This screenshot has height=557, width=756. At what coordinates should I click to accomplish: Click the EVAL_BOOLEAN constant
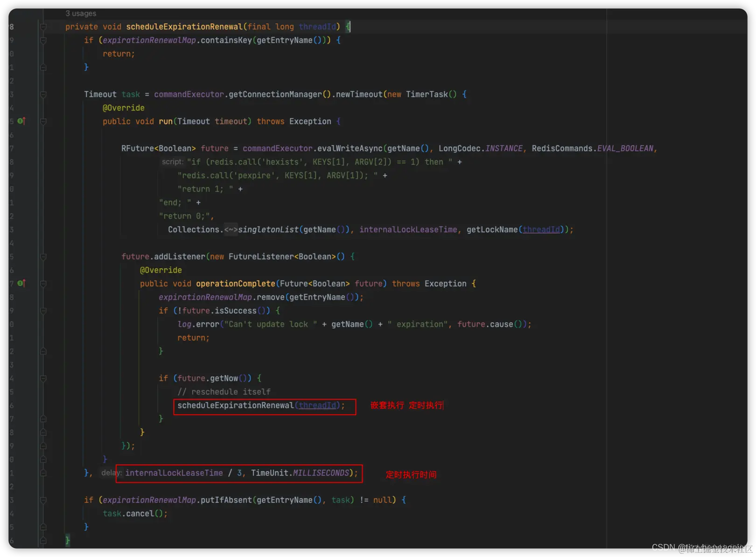pos(625,148)
